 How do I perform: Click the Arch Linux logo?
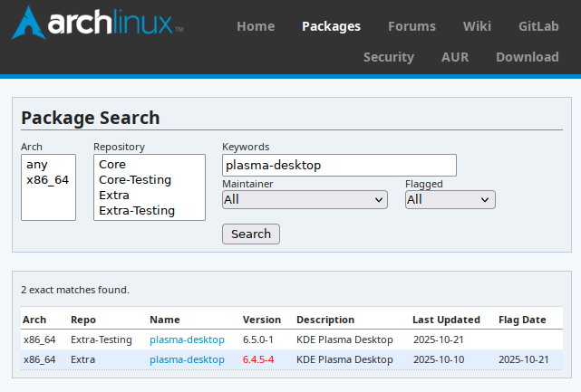97,24
